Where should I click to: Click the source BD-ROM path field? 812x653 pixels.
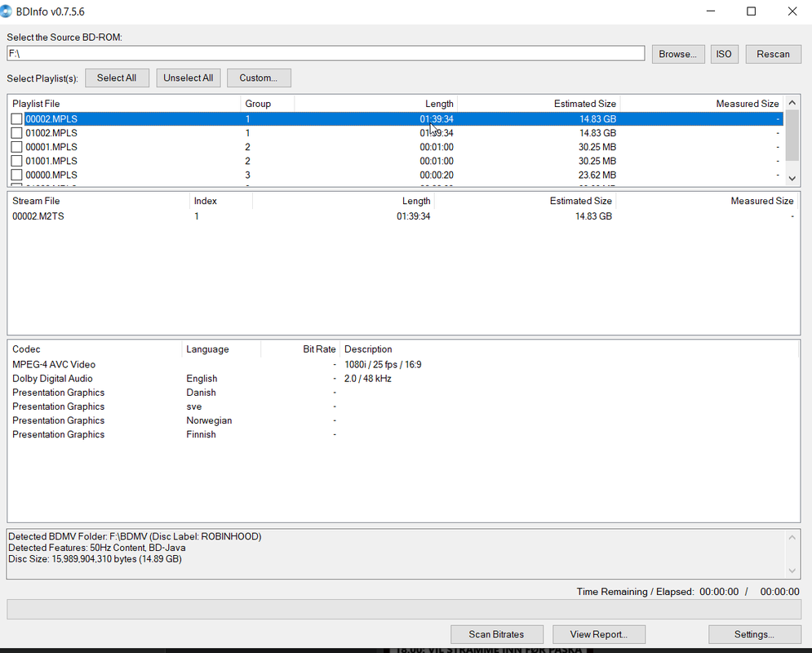[326, 53]
